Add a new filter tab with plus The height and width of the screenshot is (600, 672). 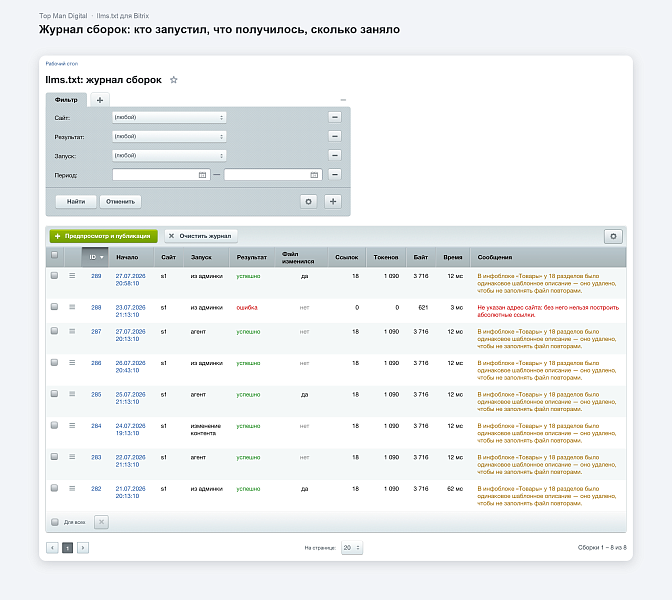pos(100,100)
